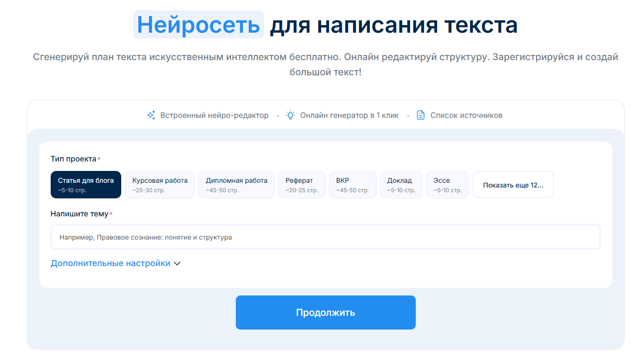Click chevron arrow beside Дополнительные настройки
644x357 pixels.
point(178,264)
